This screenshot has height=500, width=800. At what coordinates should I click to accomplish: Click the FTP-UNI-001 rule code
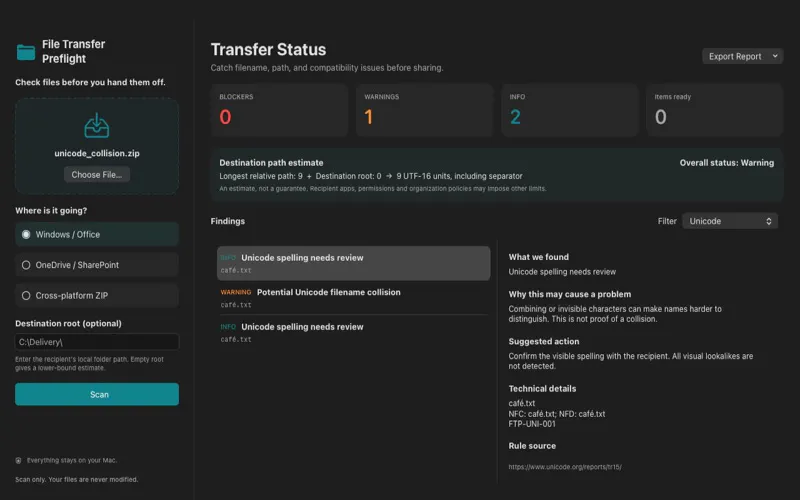(532, 424)
